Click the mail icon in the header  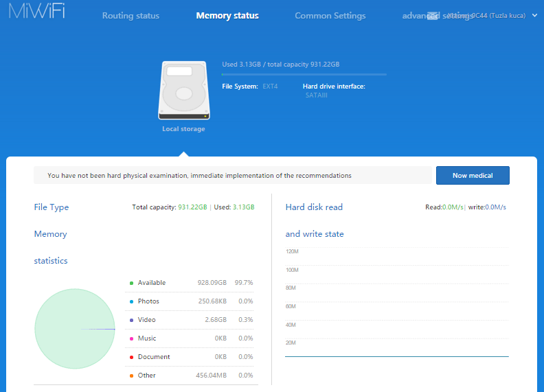(433, 16)
